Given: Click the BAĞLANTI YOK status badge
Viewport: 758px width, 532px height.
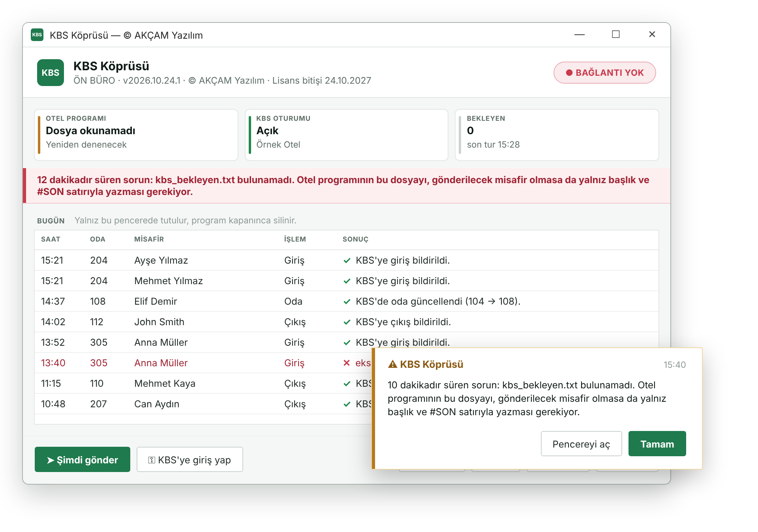Looking at the screenshot, I should pos(604,73).
